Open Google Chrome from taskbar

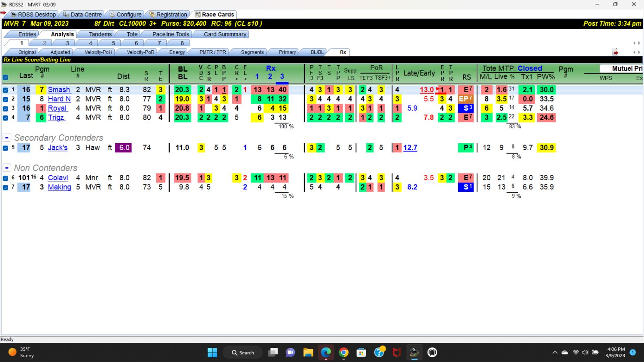coord(343,353)
